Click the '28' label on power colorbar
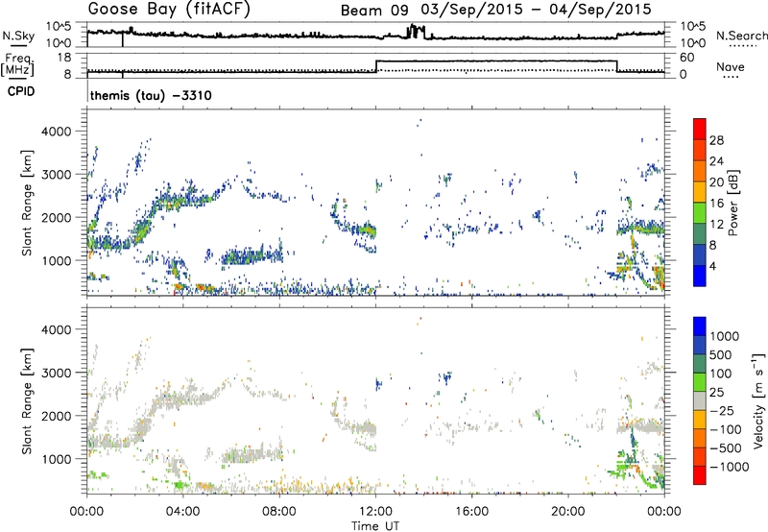 click(x=716, y=140)
